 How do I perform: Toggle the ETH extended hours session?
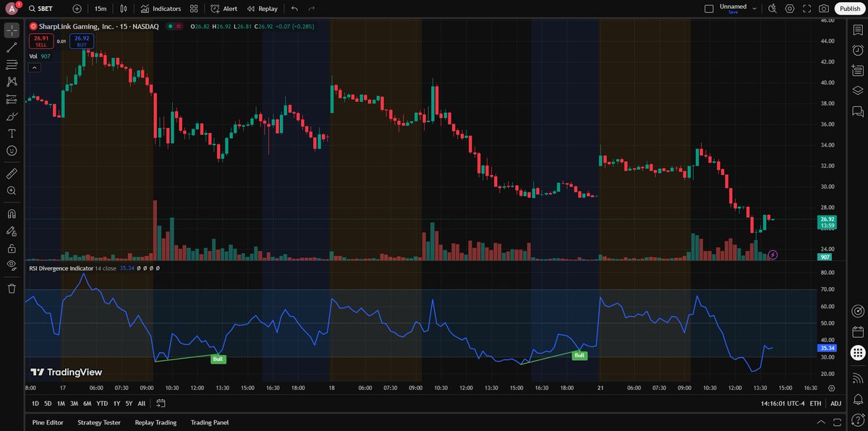815,403
